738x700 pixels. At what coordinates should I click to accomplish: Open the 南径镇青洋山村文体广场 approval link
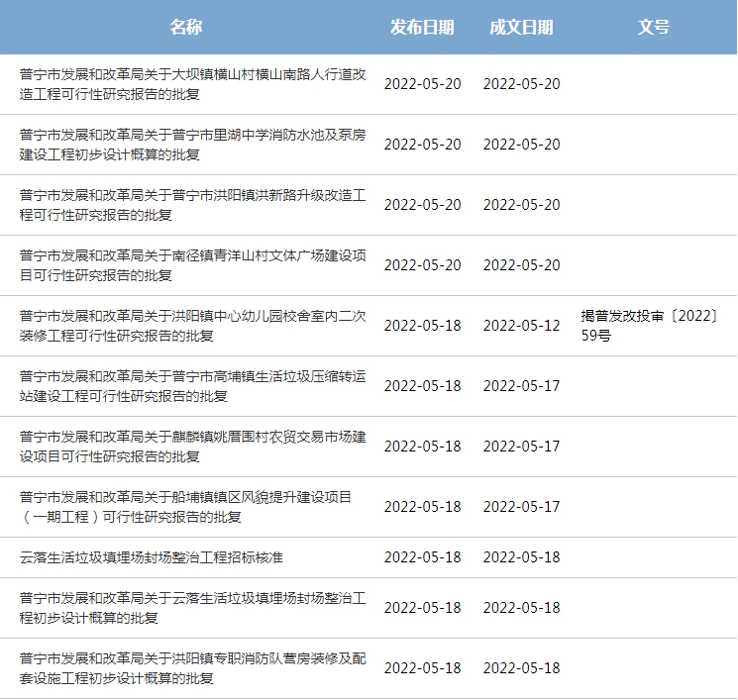click(193, 265)
